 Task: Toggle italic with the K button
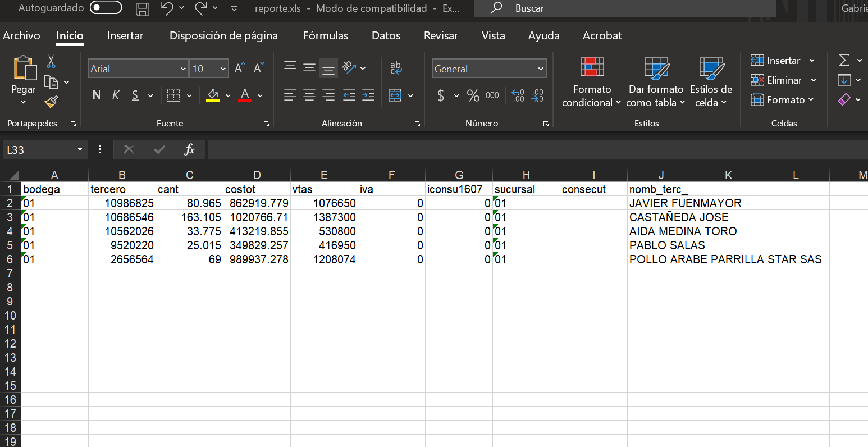116,95
